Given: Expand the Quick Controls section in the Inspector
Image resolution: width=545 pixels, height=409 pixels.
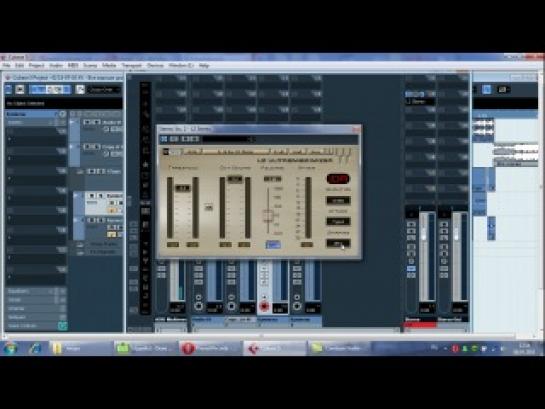Looking at the screenshot, I should [x=36, y=326].
